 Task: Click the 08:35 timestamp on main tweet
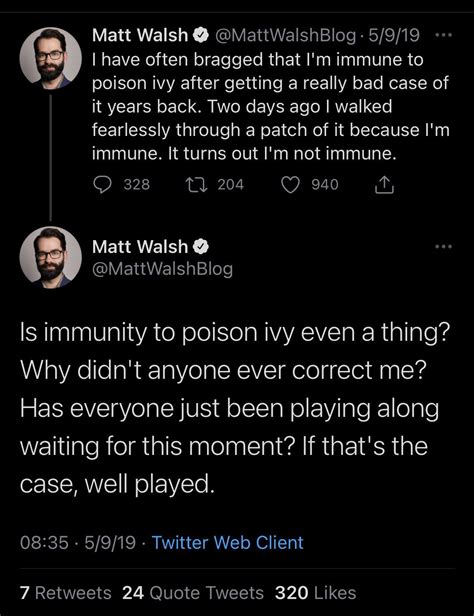tap(44, 543)
